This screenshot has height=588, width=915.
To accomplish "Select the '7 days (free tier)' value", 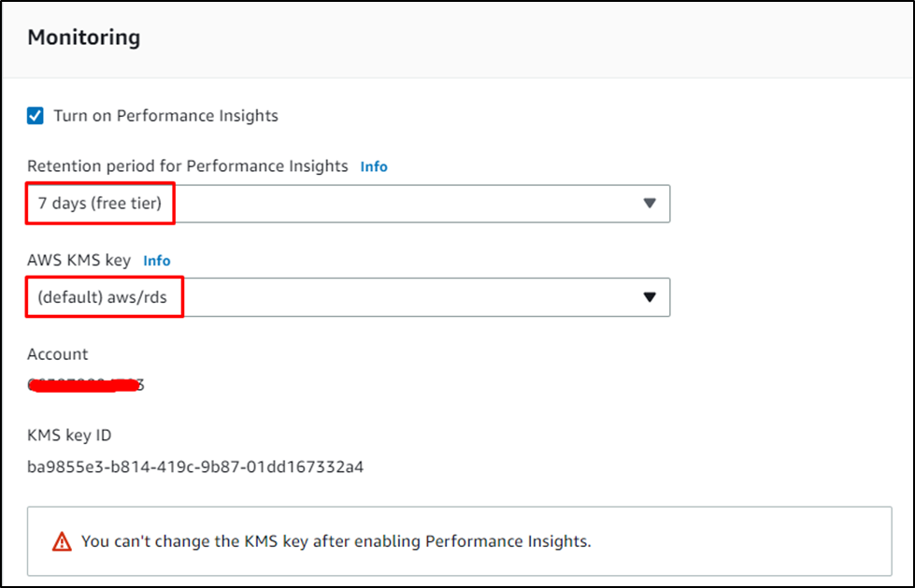I will [x=100, y=203].
